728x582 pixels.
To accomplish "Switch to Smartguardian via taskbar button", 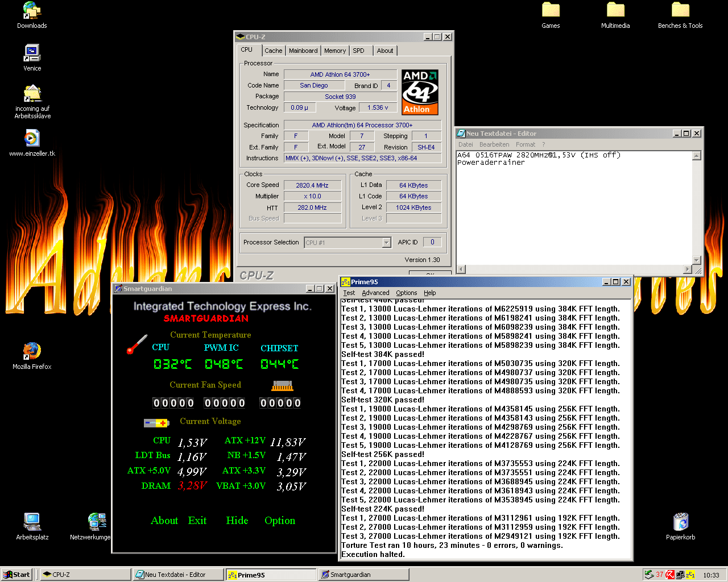I will tap(363, 575).
